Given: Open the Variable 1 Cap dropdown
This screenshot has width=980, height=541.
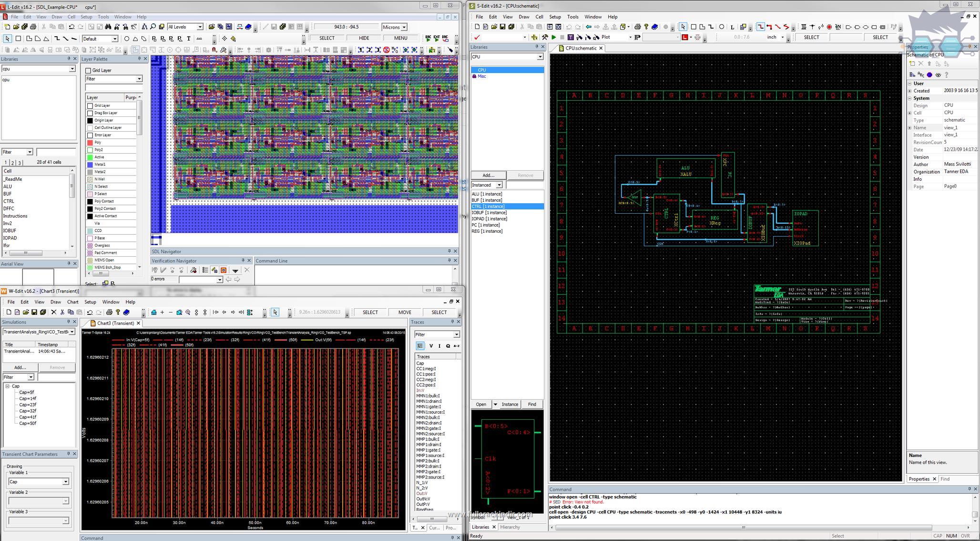Looking at the screenshot, I should (66, 482).
